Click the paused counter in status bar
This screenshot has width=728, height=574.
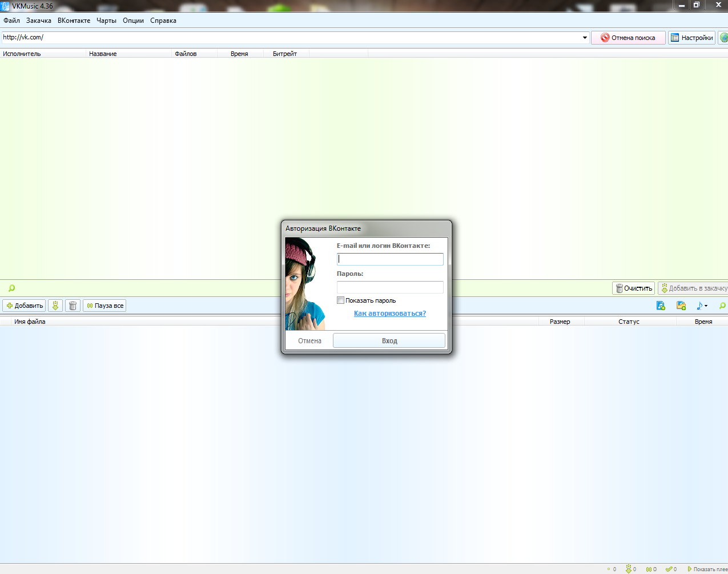[651, 569]
